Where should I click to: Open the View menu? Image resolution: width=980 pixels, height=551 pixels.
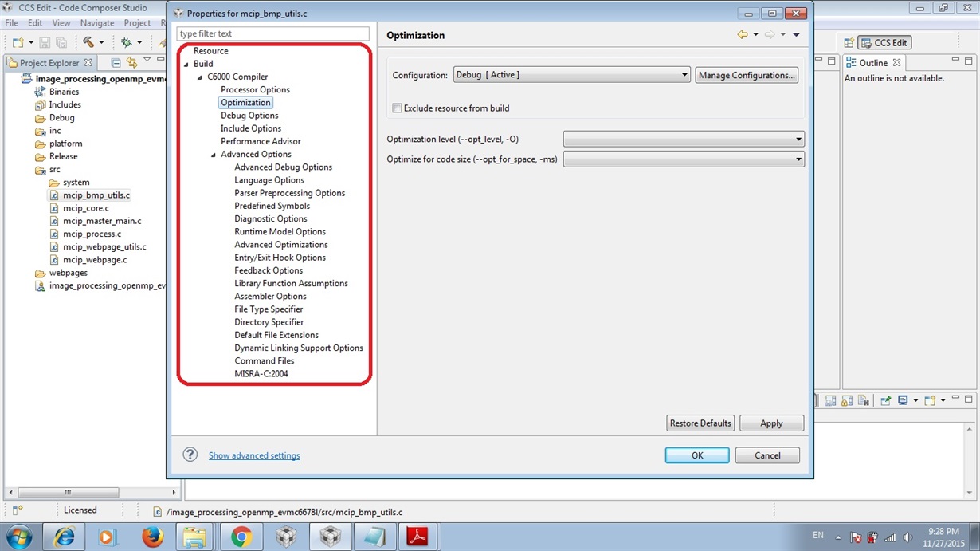[x=61, y=23]
